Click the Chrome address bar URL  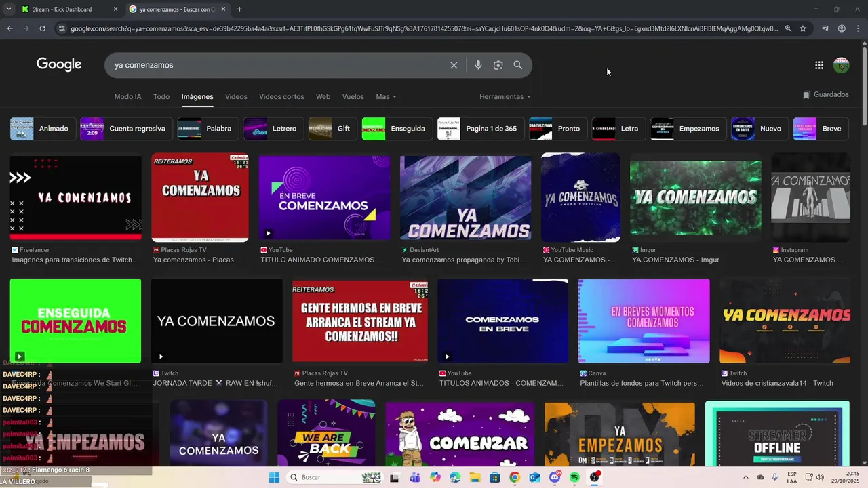(x=424, y=28)
